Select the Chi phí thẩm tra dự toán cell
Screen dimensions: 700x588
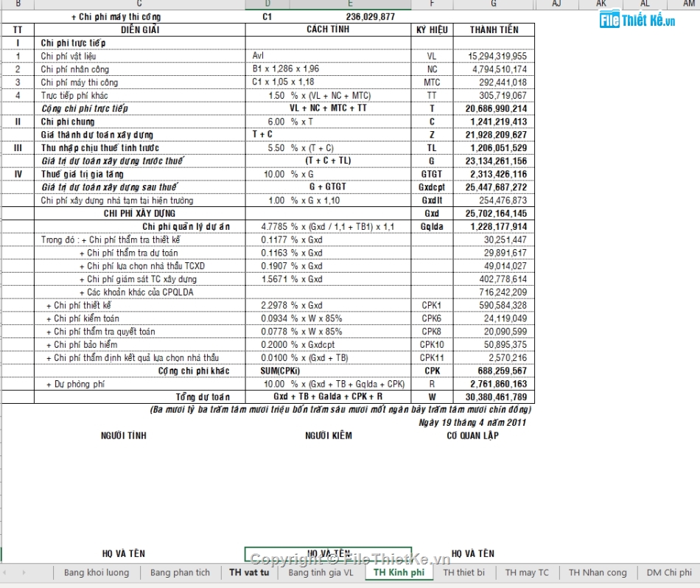140,253
